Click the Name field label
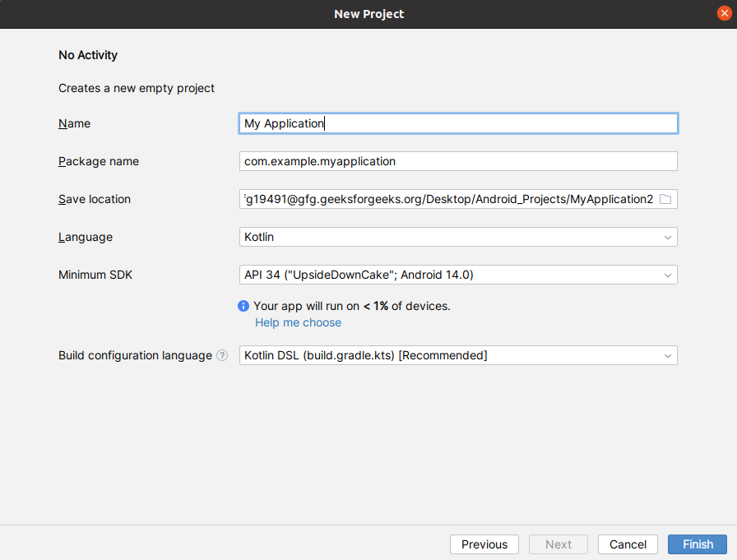The width and height of the screenshot is (737, 560). pyautogui.click(x=74, y=123)
